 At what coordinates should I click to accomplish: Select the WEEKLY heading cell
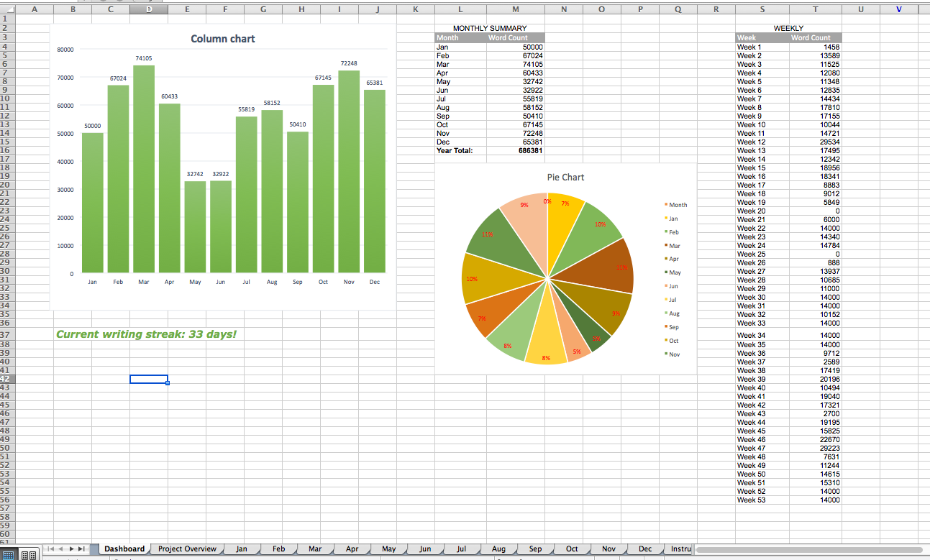(x=788, y=29)
